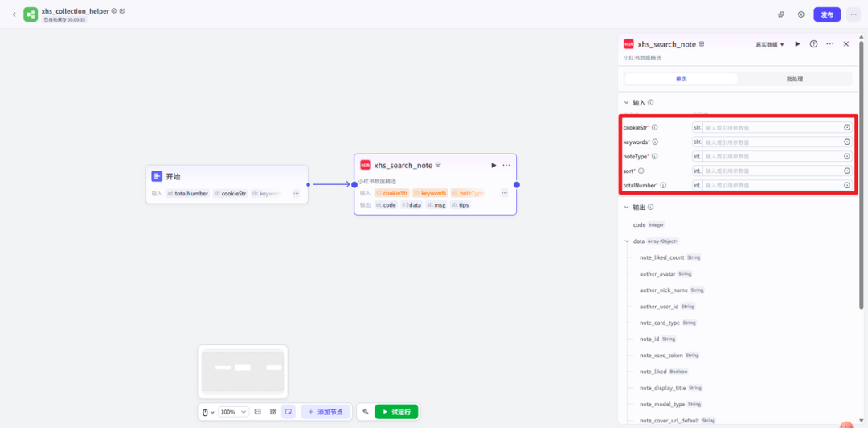
Task: Open help icon in xhs_search_note panel
Action: [813, 44]
